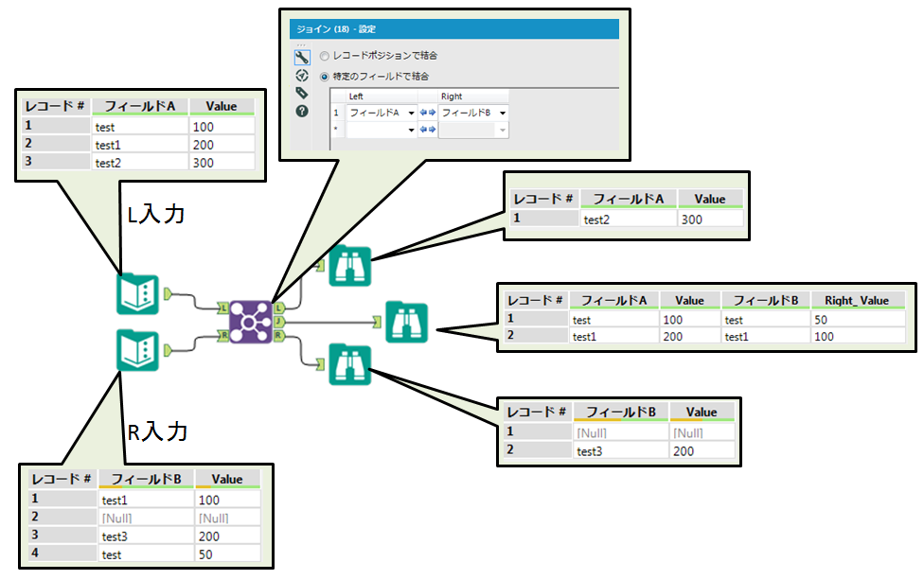Screen dimensions: 924x580
Task: Select the purple Join tool node
Action: (250, 322)
